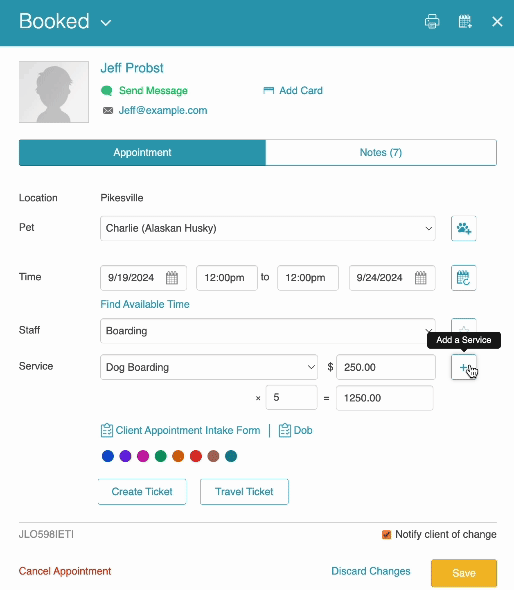The width and height of the screenshot is (514, 590).
Task: Open the Service dropdown showing Dog Boarding
Action: (209, 367)
